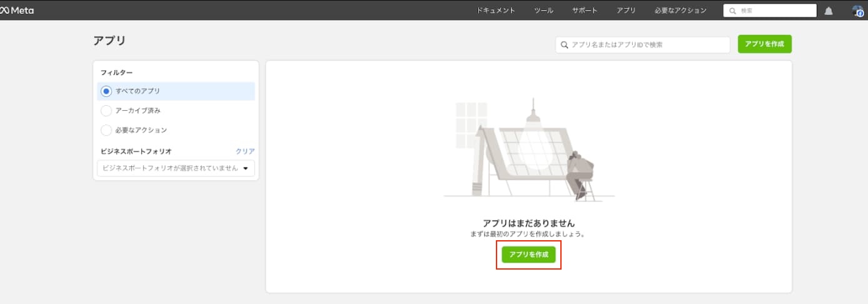The height and width of the screenshot is (304, 868).
Task: Click the center アプリを作成 button
Action: click(528, 255)
